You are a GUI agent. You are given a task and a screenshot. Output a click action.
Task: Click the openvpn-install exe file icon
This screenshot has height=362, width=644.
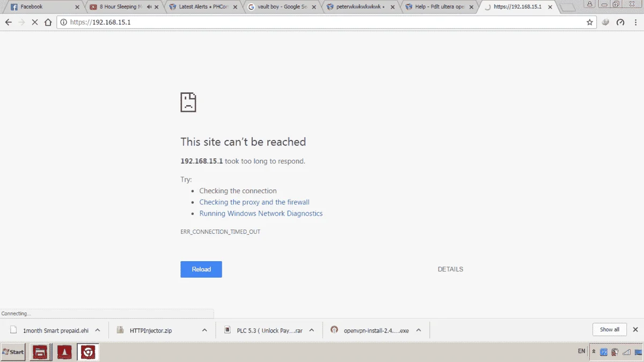[334, 330]
